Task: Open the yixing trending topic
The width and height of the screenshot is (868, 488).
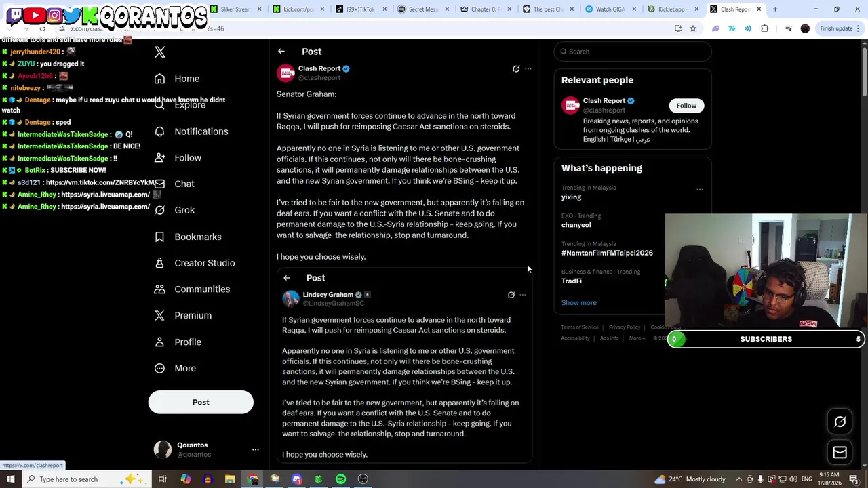Action: [571, 197]
